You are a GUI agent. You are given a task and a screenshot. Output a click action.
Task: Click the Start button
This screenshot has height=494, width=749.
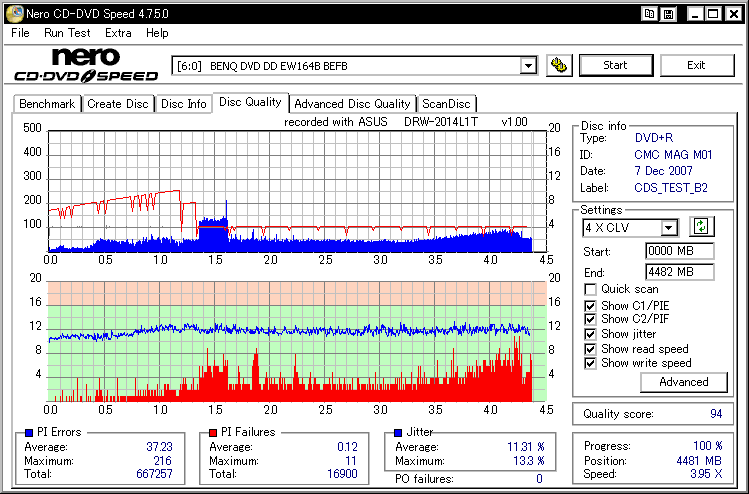(x=615, y=65)
